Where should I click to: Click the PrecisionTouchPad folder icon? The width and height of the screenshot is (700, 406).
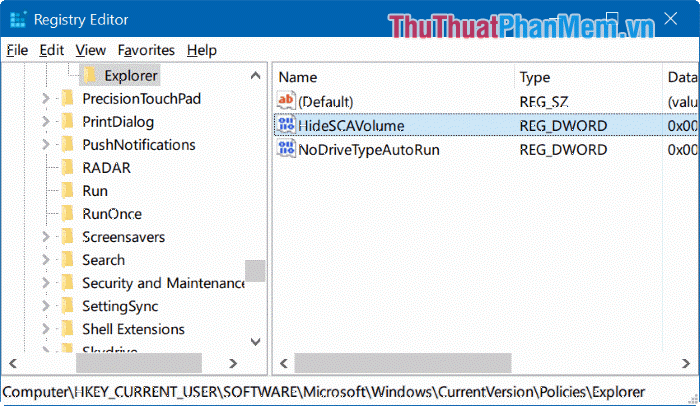[67, 99]
